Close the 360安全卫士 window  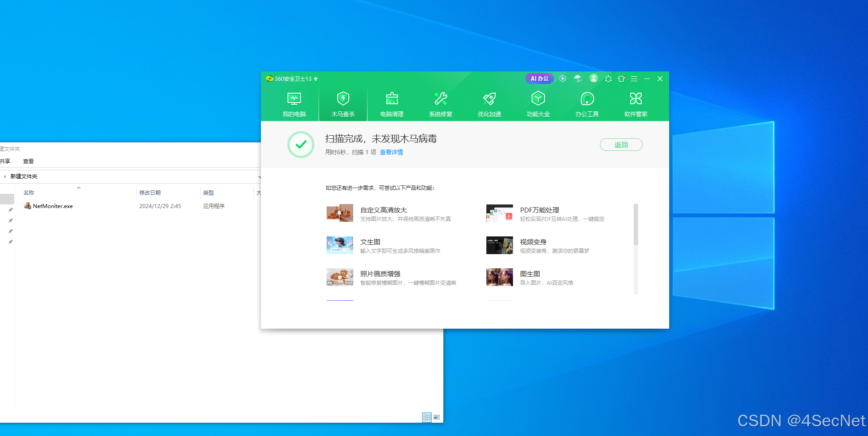pos(660,79)
